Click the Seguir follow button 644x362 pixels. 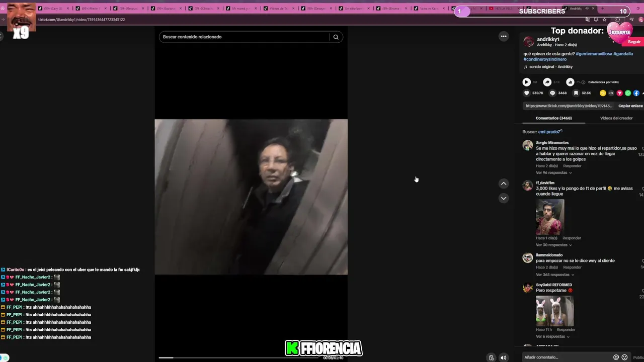(x=634, y=42)
